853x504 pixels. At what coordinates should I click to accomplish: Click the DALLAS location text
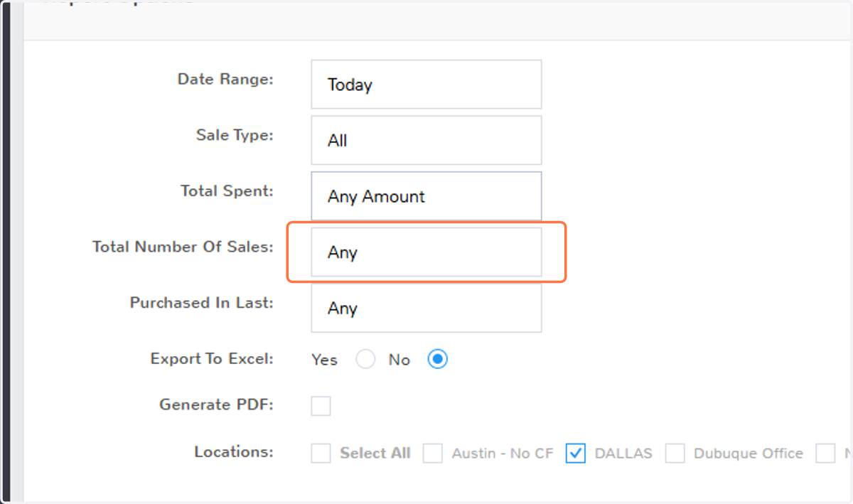(x=623, y=453)
